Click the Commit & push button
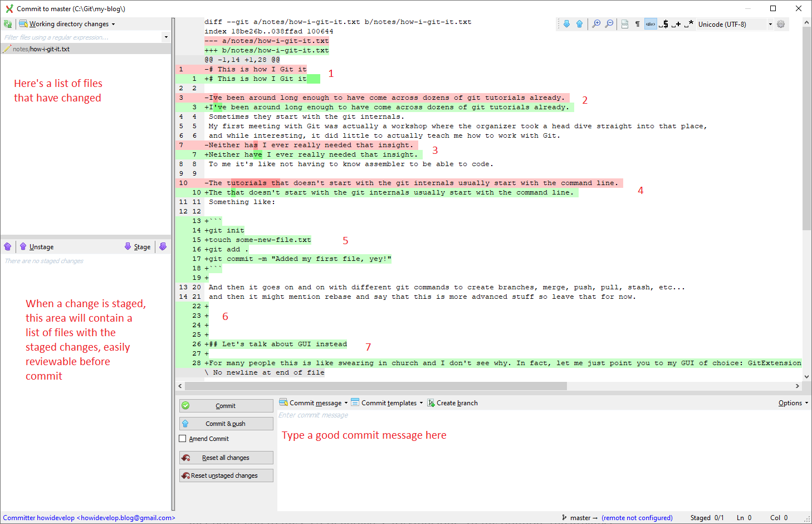812x524 pixels. coord(226,423)
